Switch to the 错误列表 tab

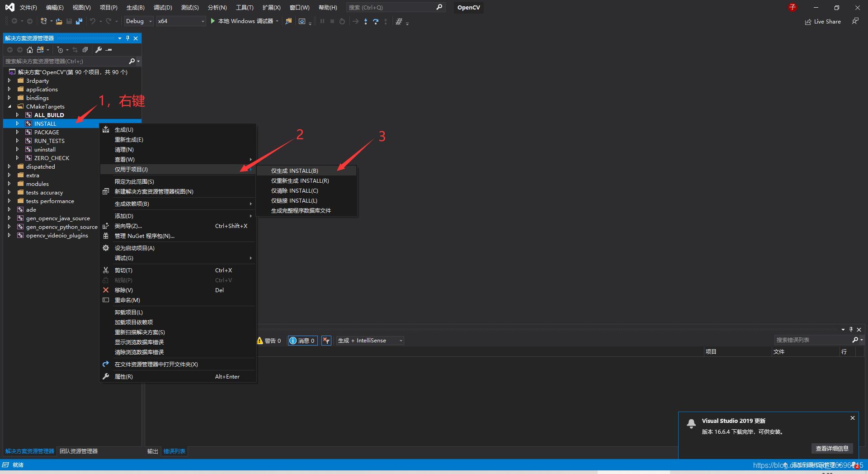[174, 451]
